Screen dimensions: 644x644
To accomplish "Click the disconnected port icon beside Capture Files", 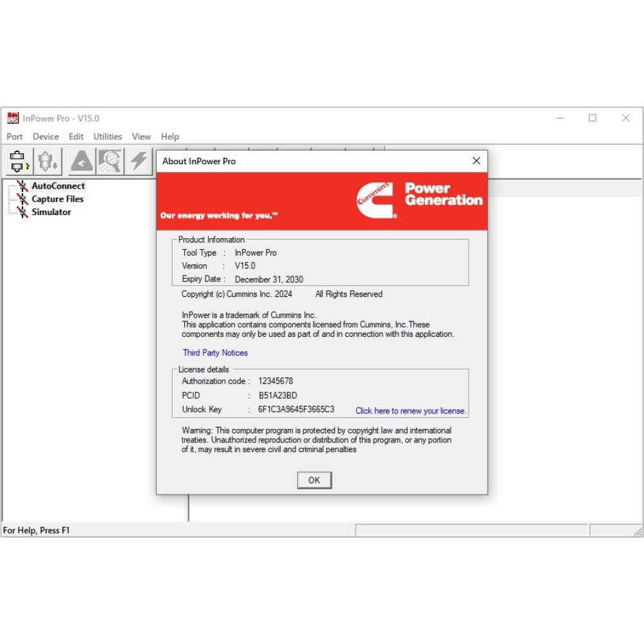I will (x=22, y=199).
